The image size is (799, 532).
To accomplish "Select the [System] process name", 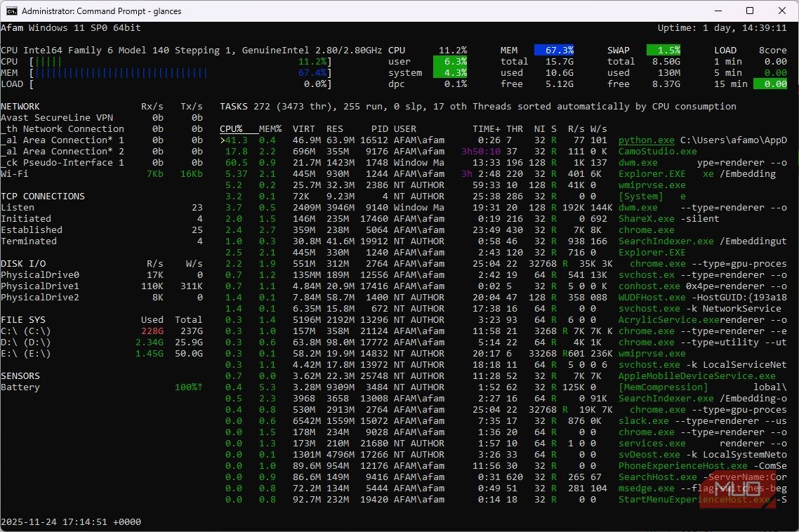I will 640,197.
